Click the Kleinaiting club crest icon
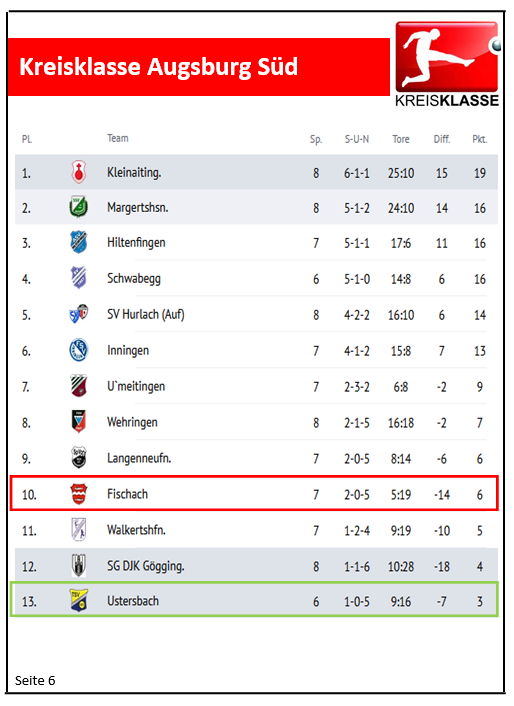 coord(79,172)
